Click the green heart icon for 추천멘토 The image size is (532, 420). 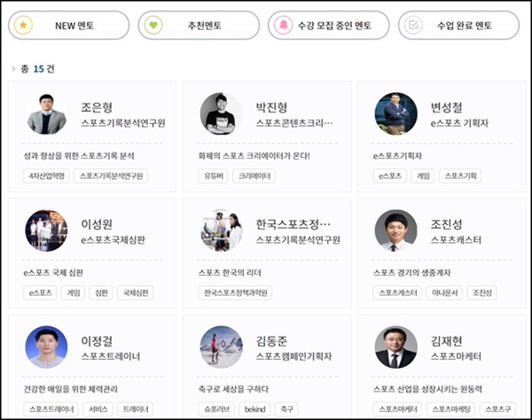[x=154, y=26]
